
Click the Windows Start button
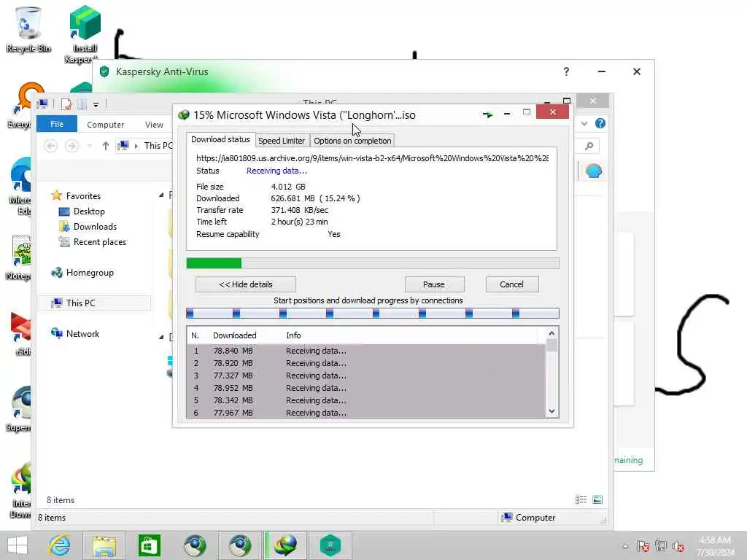[x=18, y=545]
